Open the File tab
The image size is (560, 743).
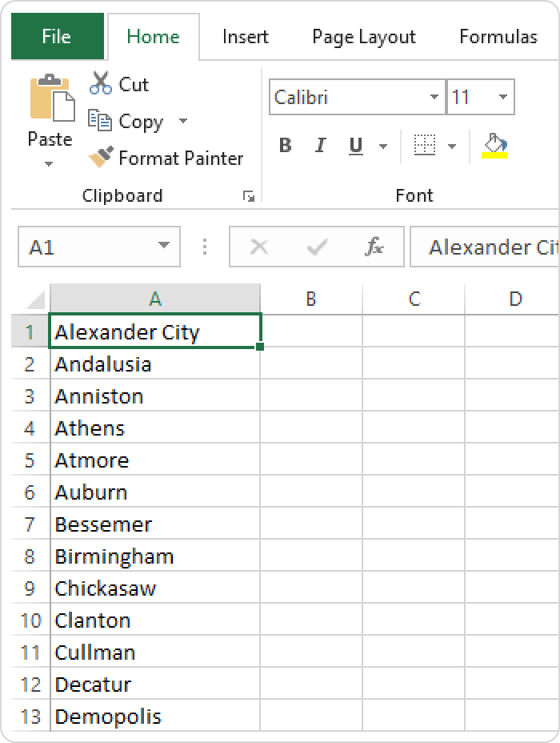[x=57, y=37]
